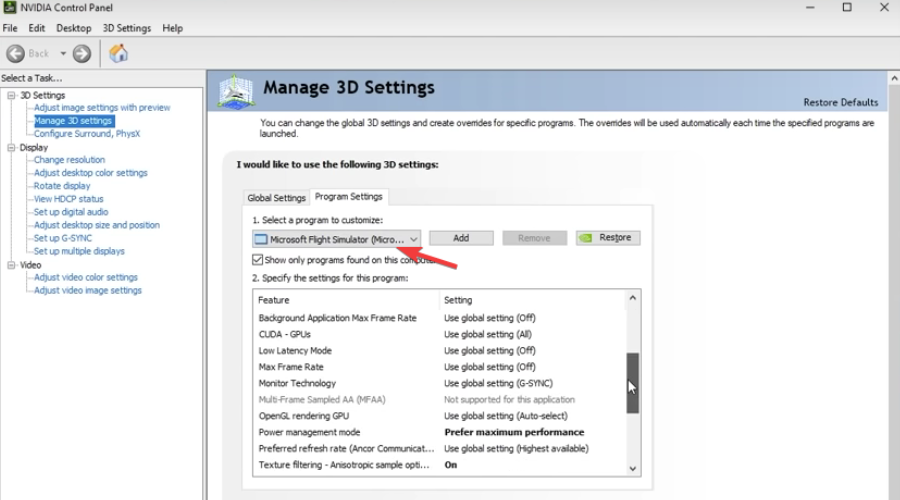Image resolution: width=900 pixels, height=500 pixels.
Task: Open View HDCP status
Action: point(68,199)
